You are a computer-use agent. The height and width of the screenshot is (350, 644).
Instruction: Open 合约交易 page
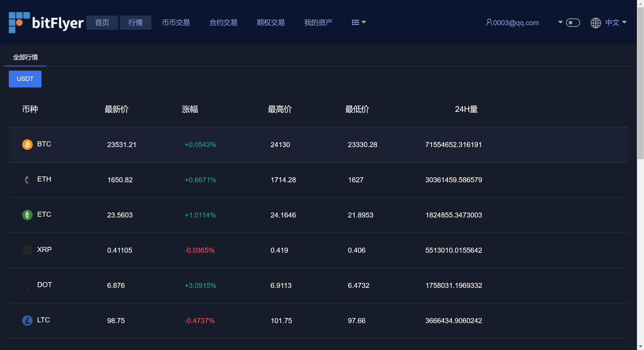[223, 23]
